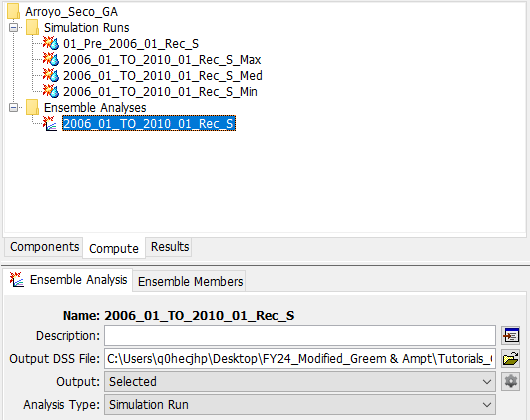Select 2006_01_TO_2010_01_Rec_S_Max in the tree
Image resolution: width=530 pixels, height=420 pixels.
[x=162, y=59]
